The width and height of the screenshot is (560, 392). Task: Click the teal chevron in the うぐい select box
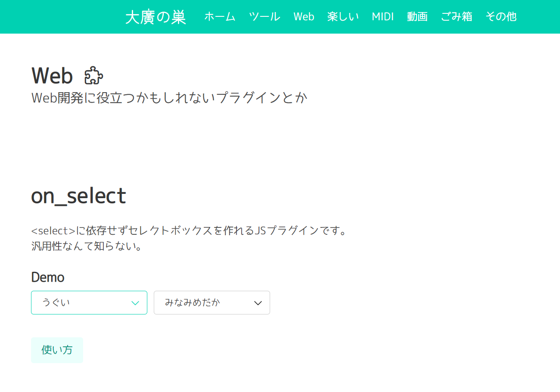135,303
